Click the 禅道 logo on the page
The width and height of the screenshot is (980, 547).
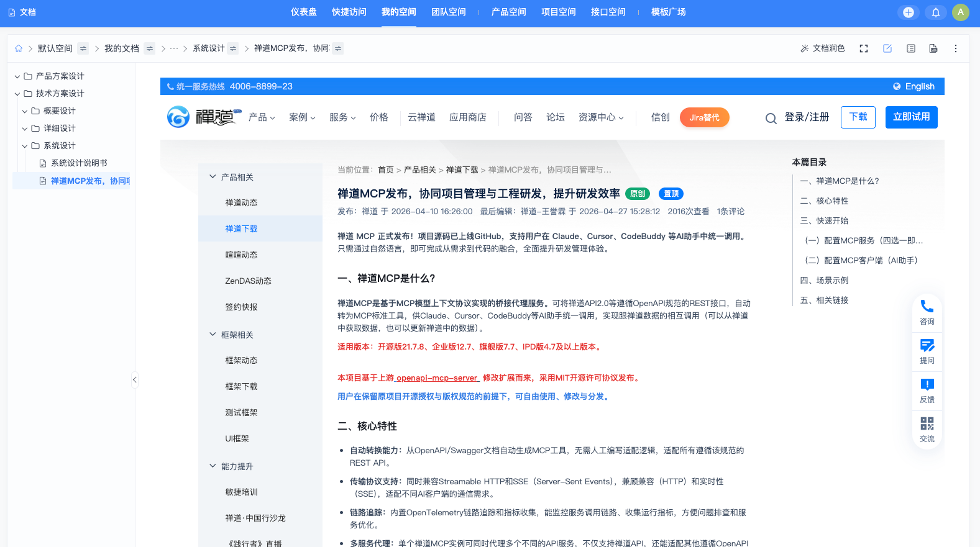coord(204,117)
